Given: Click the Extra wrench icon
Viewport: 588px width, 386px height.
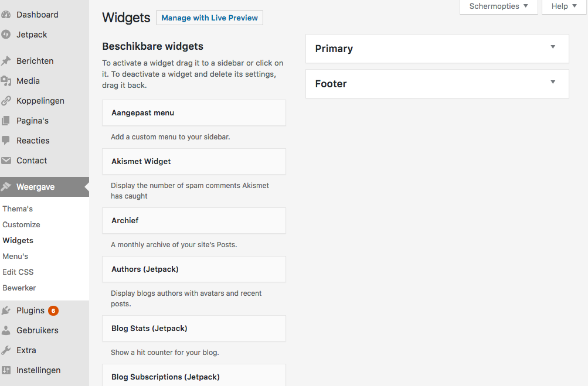Looking at the screenshot, I should point(6,350).
